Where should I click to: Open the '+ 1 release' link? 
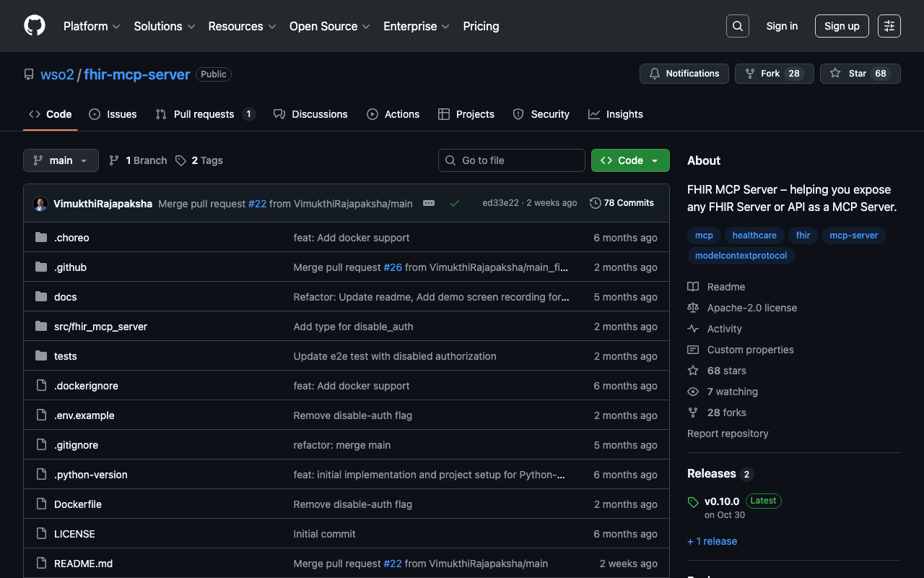712,541
